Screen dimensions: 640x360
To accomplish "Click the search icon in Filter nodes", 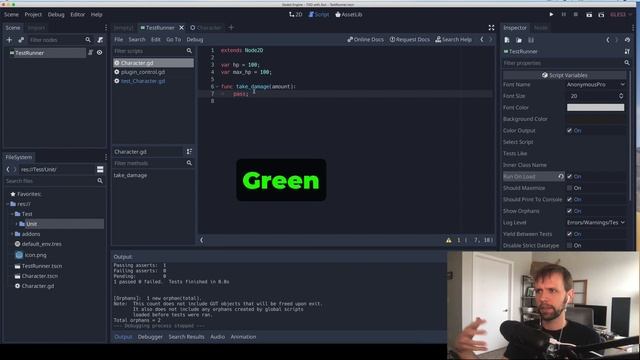I will pyautogui.click(x=88, y=40).
